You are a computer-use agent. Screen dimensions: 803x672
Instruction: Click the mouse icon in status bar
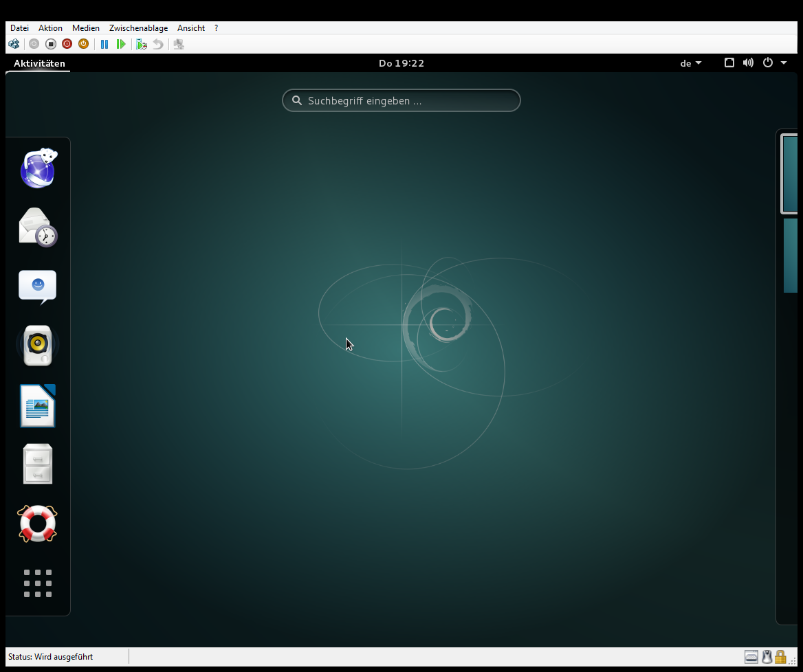pyautogui.click(x=767, y=657)
